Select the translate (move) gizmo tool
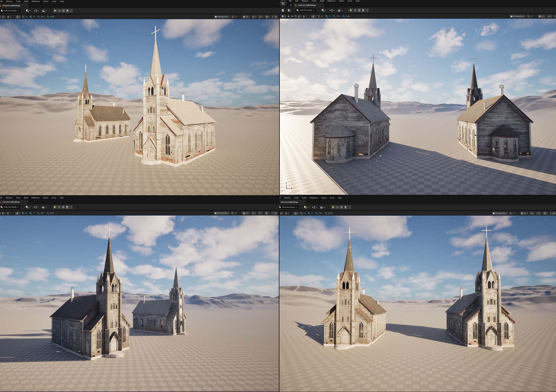Image resolution: width=556 pixels, height=392 pixels. point(292,16)
